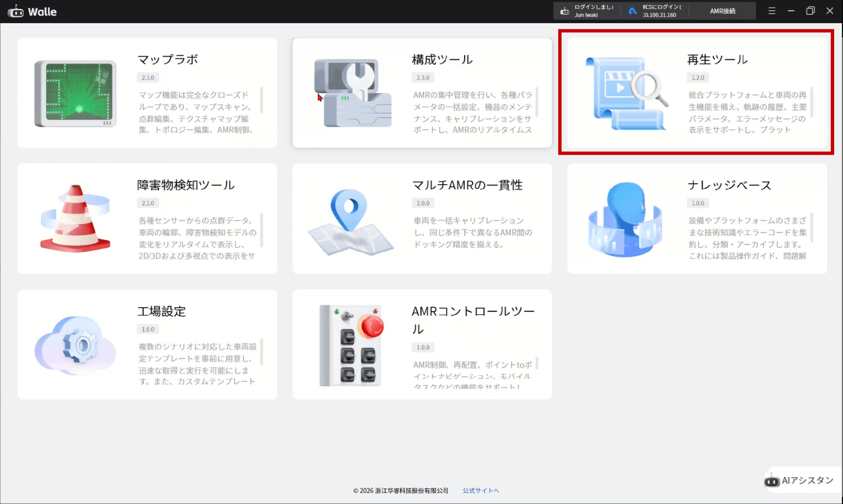Open the マップラボ green map screen icon
This screenshot has width=843, height=504.
(75, 93)
